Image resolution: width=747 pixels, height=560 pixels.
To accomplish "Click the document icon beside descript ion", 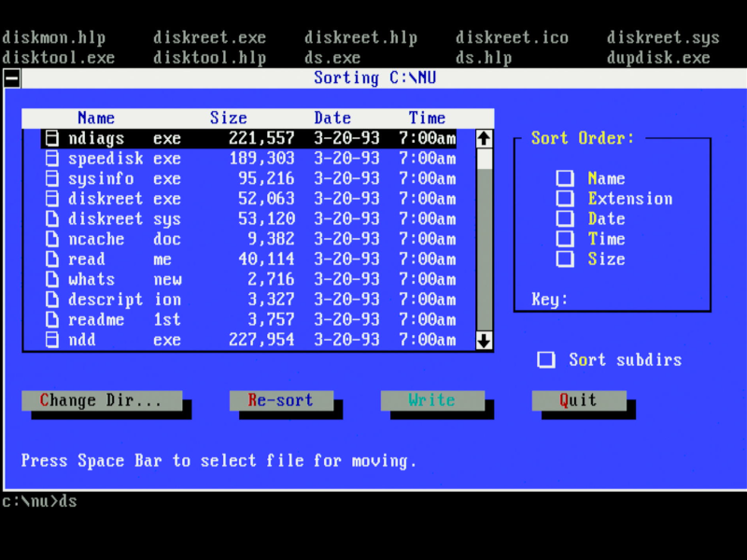I will click(x=52, y=300).
